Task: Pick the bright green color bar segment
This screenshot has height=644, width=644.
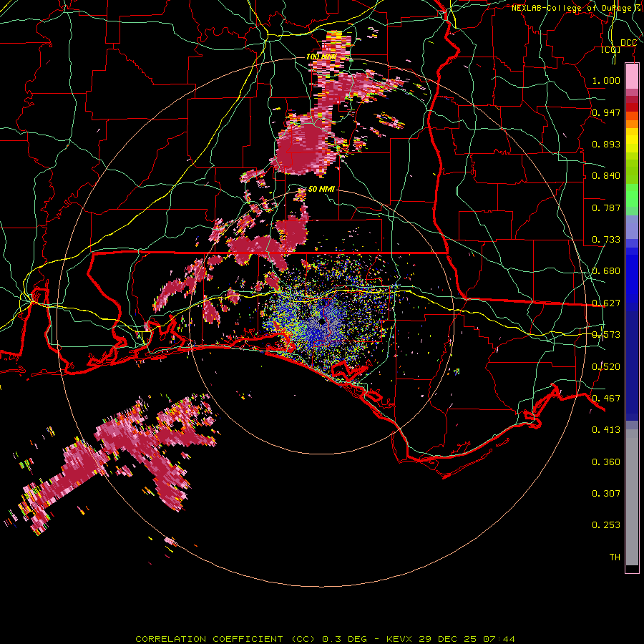Action: 632,196
